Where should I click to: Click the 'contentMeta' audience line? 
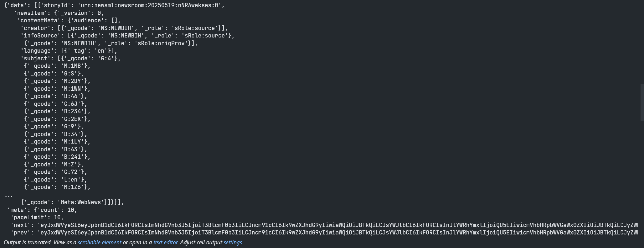69,20
